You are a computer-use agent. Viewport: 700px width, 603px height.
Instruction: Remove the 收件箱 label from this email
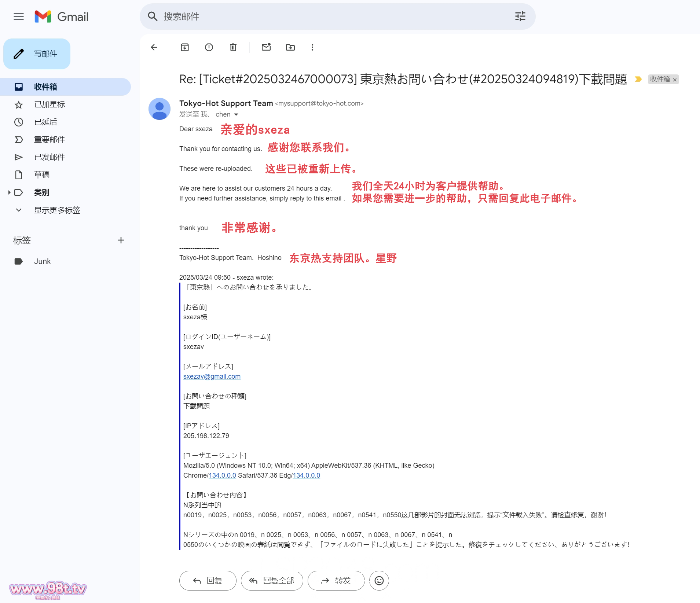pos(675,80)
